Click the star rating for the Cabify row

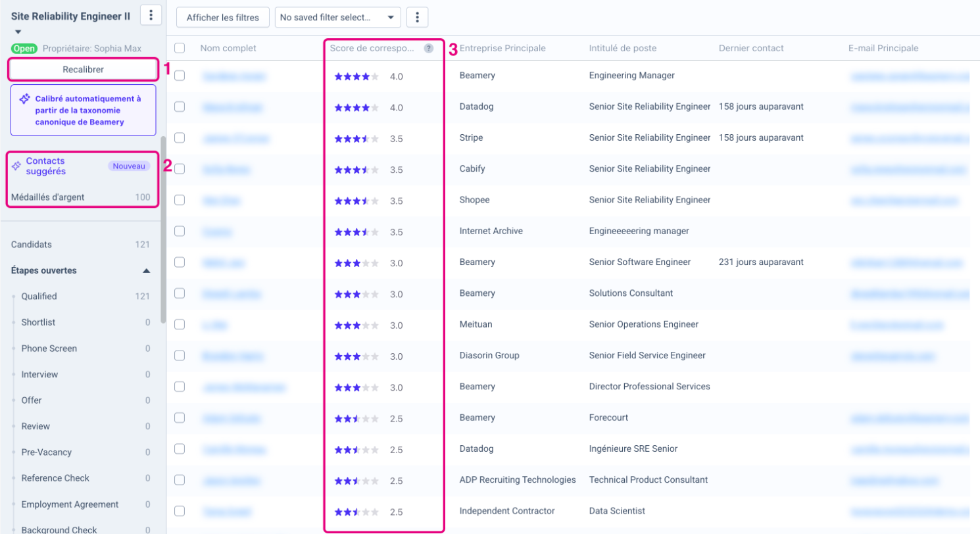click(x=356, y=170)
